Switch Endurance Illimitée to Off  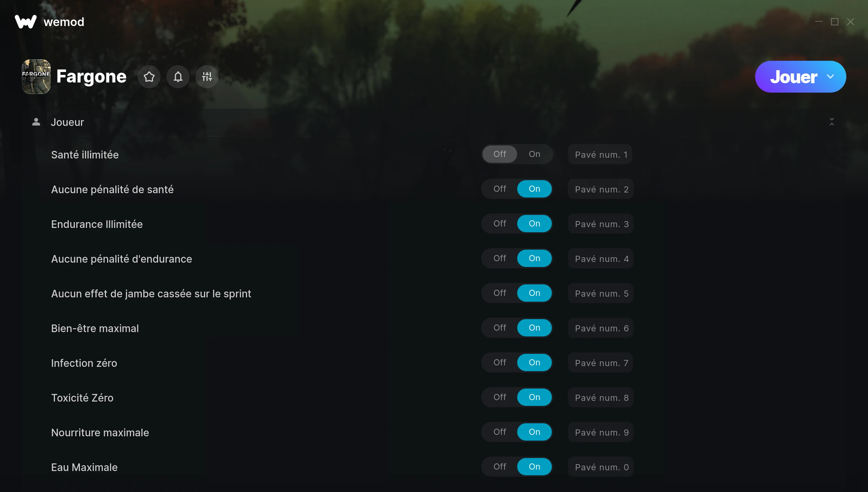click(x=500, y=224)
